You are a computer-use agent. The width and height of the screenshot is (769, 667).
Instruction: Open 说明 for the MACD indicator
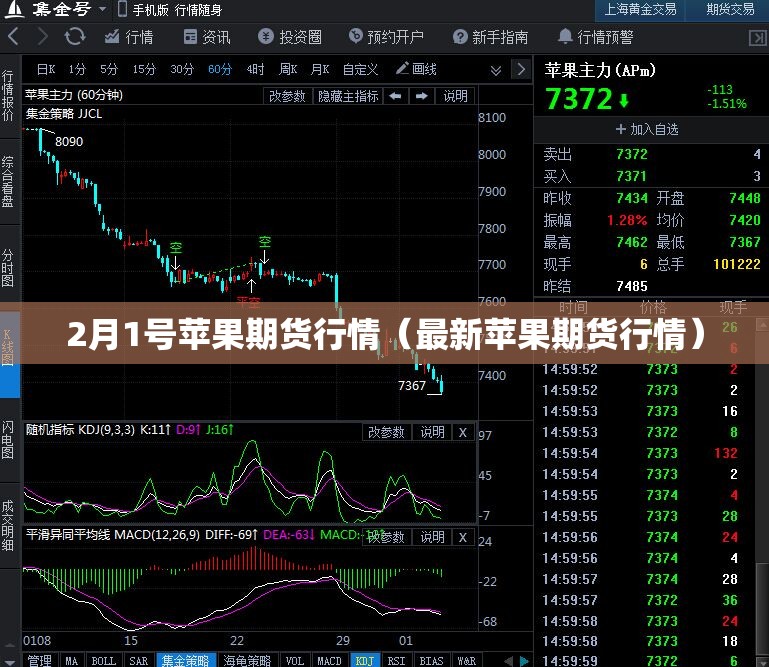pyautogui.click(x=432, y=537)
